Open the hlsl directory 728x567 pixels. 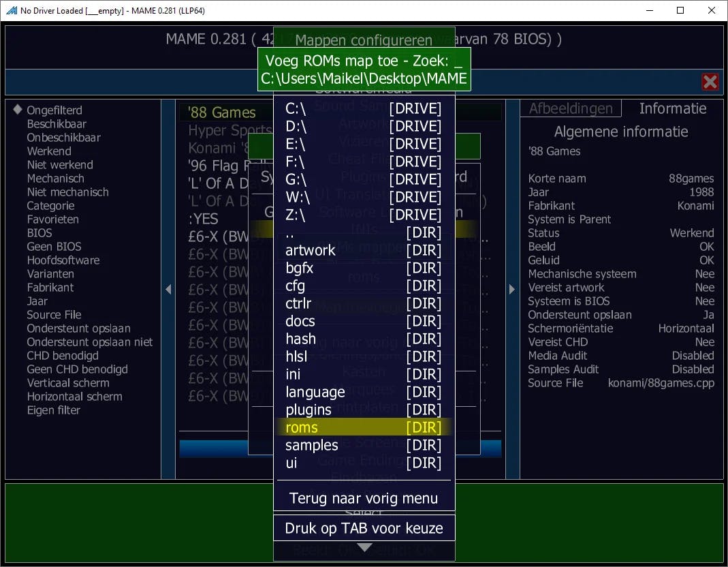coord(364,356)
